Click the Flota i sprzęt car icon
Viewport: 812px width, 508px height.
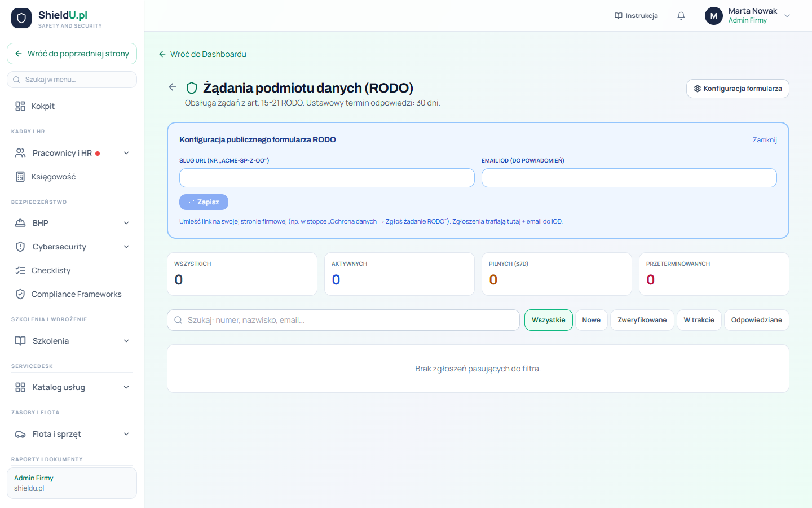click(20, 434)
